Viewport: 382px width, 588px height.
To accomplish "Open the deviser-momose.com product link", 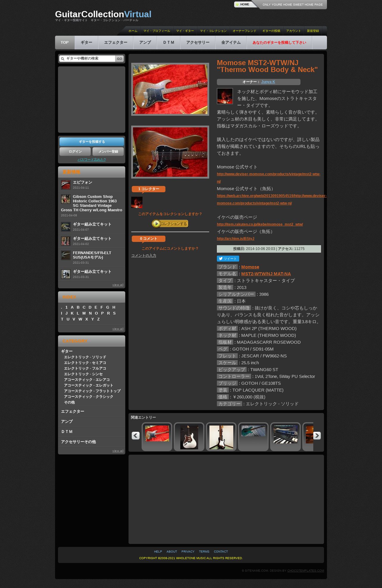I will (269, 178).
